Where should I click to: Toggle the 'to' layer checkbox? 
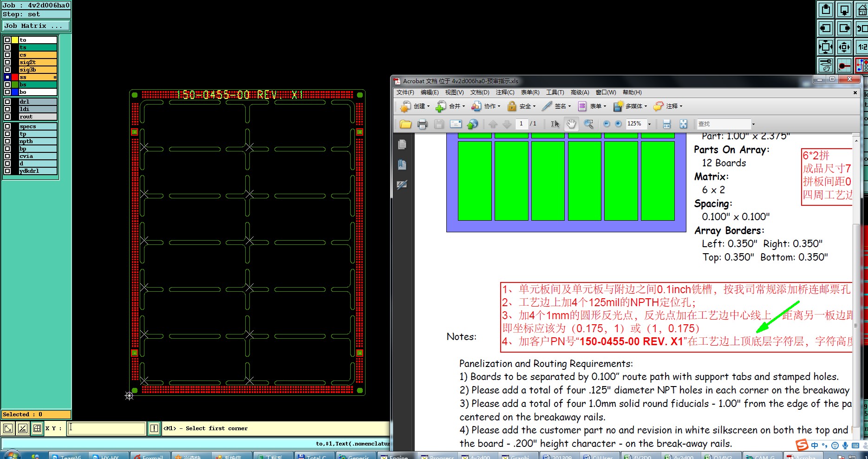(x=7, y=40)
